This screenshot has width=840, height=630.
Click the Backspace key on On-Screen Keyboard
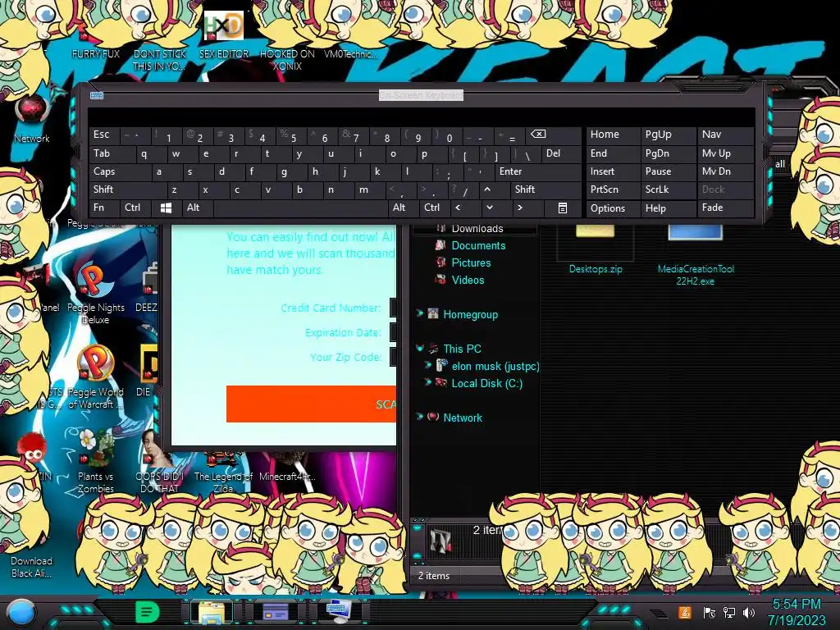click(554, 135)
